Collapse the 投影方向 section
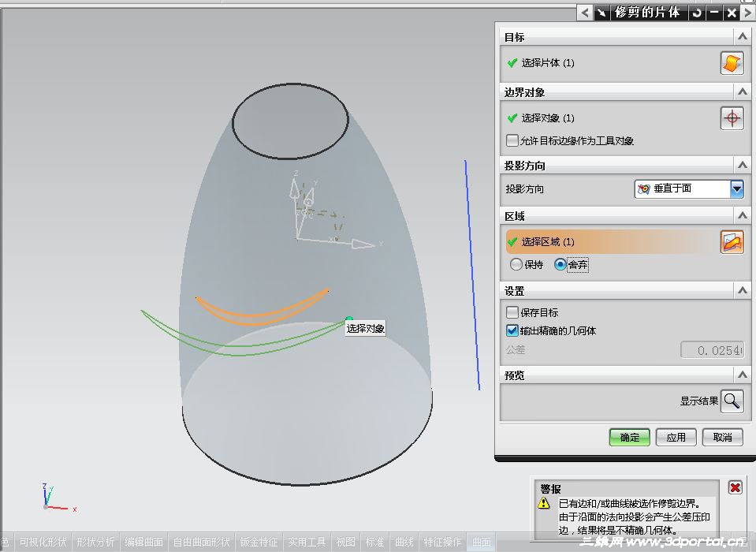The height and width of the screenshot is (552, 756). tap(742, 166)
